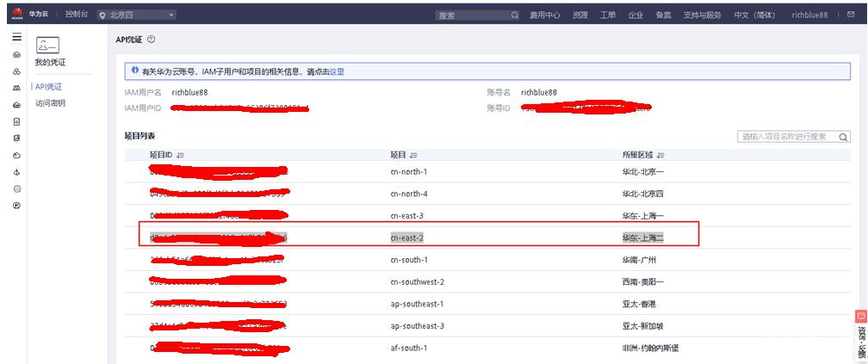Click the 华东-上海一 region cell

[x=642, y=216]
